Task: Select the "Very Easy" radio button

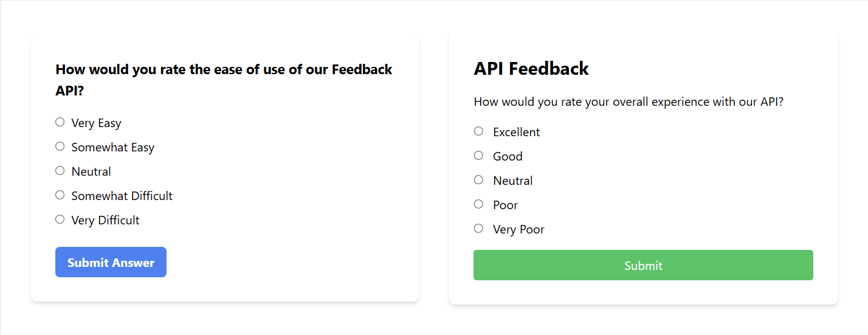Action: 60,122
